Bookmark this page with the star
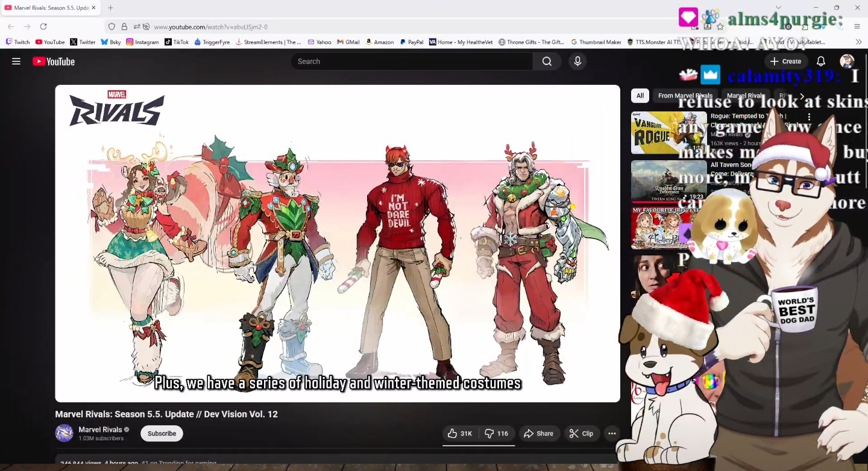 720,27
